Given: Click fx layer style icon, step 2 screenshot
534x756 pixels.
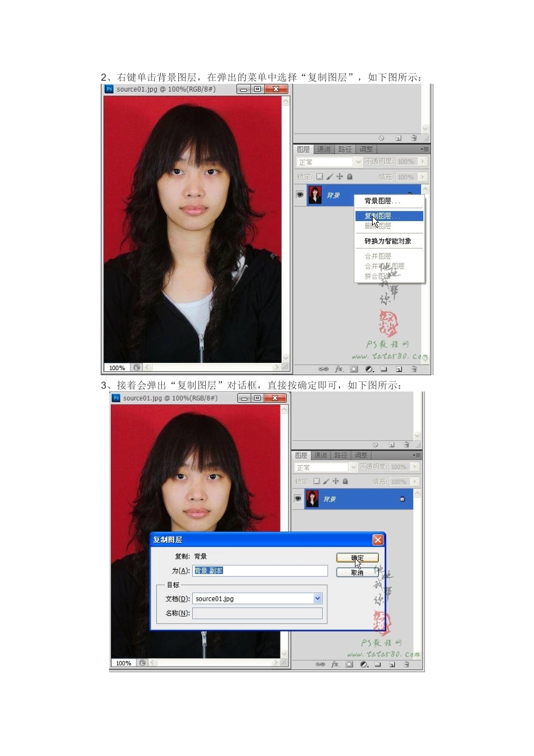Looking at the screenshot, I should tap(339, 370).
